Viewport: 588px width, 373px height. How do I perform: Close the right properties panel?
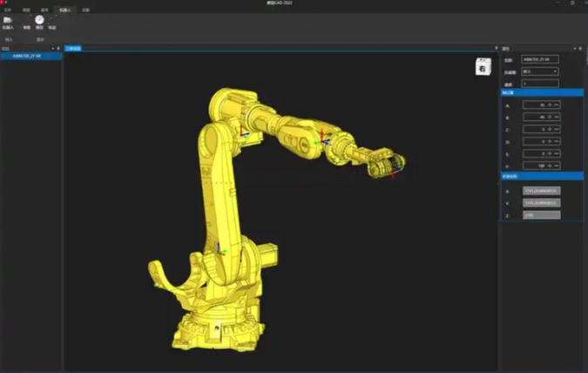pyautogui.click(x=581, y=49)
